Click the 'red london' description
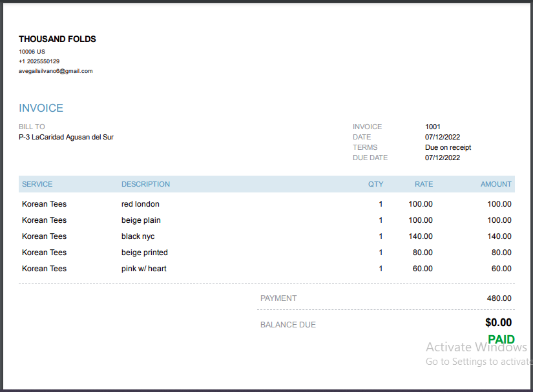The width and height of the screenshot is (533, 392). click(x=140, y=204)
